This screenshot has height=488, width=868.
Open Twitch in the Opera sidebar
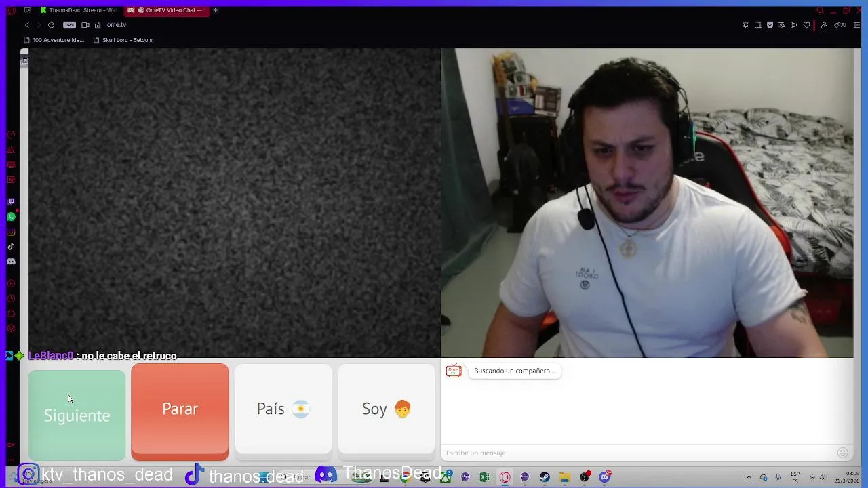point(11,201)
